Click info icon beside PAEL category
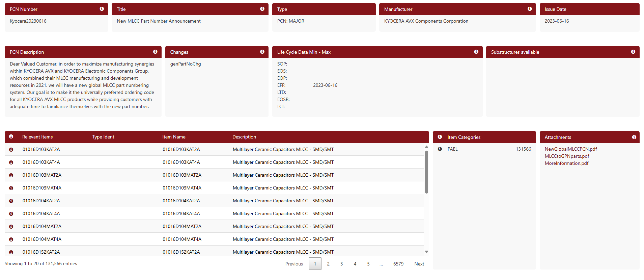The width and height of the screenshot is (644, 280). [x=440, y=149]
